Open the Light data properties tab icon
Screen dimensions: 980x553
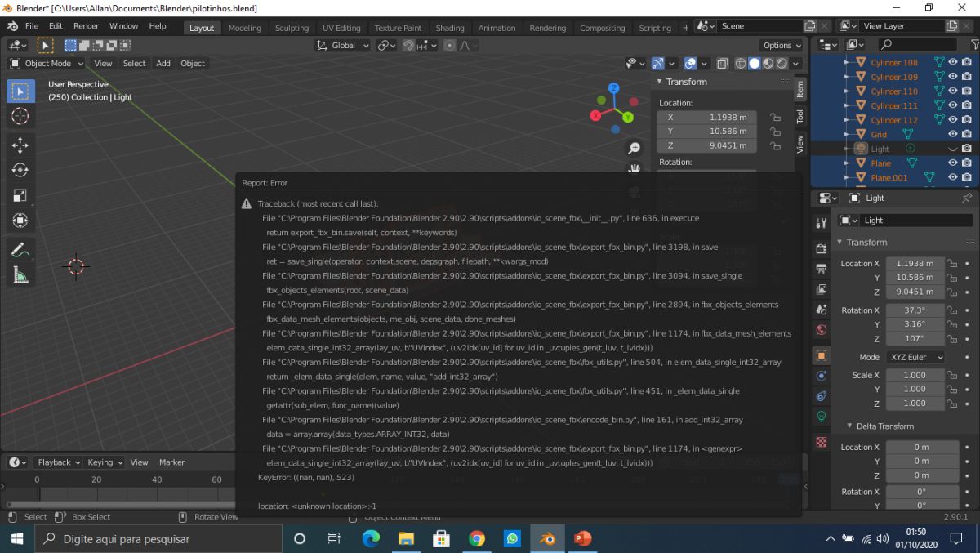click(x=822, y=417)
